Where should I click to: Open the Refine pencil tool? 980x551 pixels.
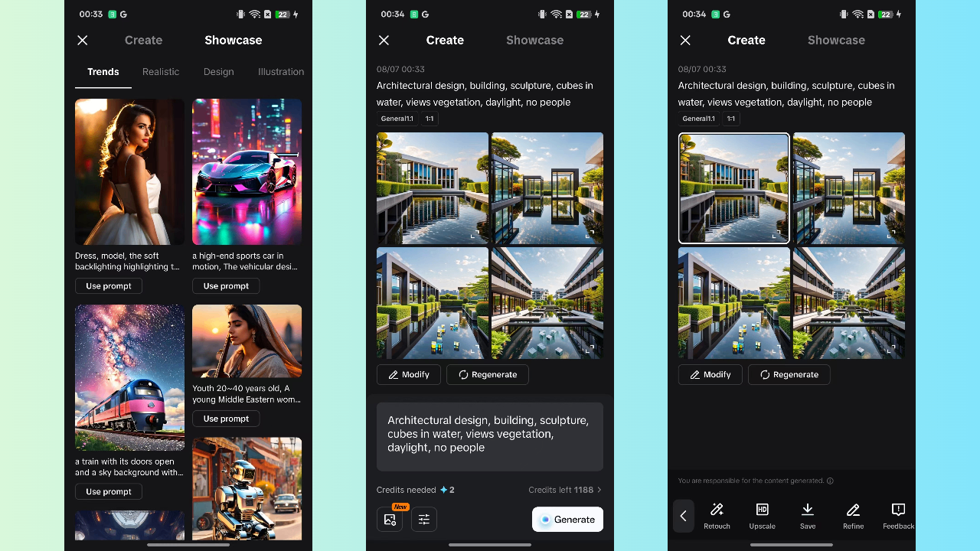853,510
